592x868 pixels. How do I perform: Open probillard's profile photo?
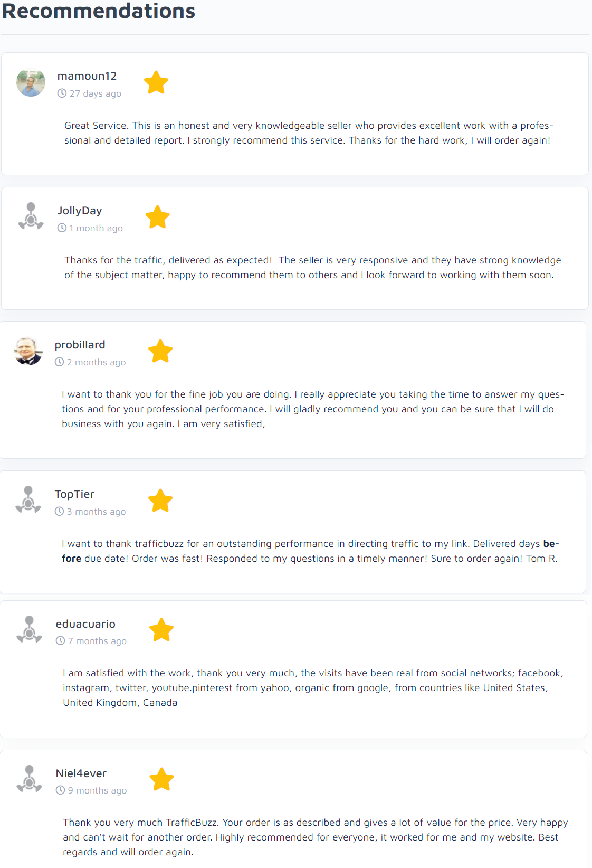(x=28, y=351)
